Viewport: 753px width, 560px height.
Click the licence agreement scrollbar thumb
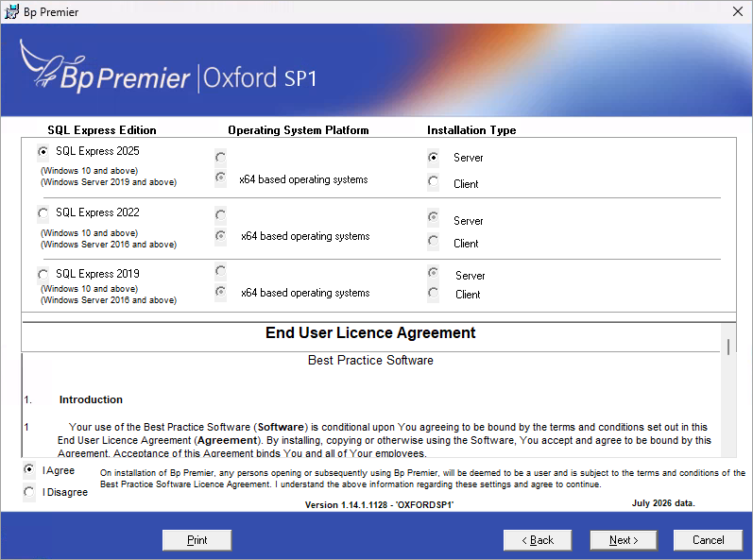(x=728, y=347)
